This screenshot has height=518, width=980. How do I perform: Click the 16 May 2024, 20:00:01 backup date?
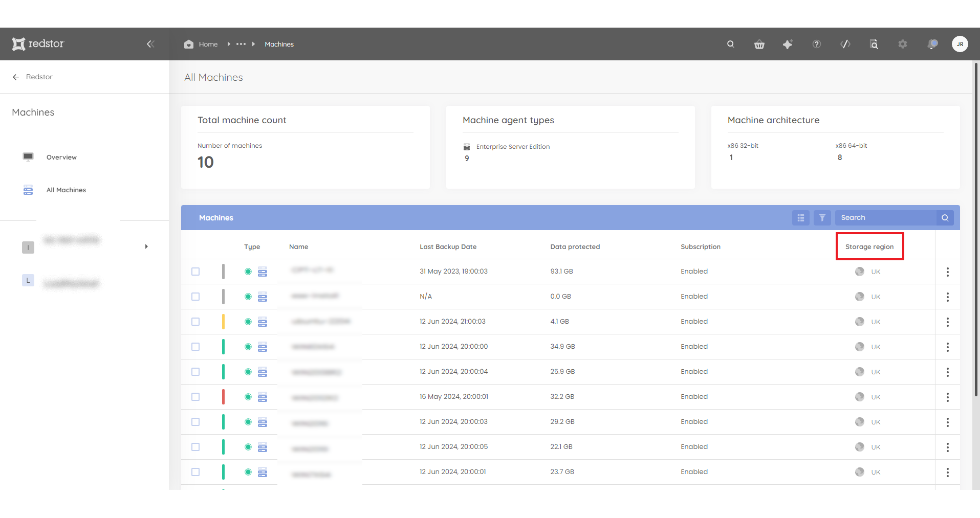(x=454, y=397)
